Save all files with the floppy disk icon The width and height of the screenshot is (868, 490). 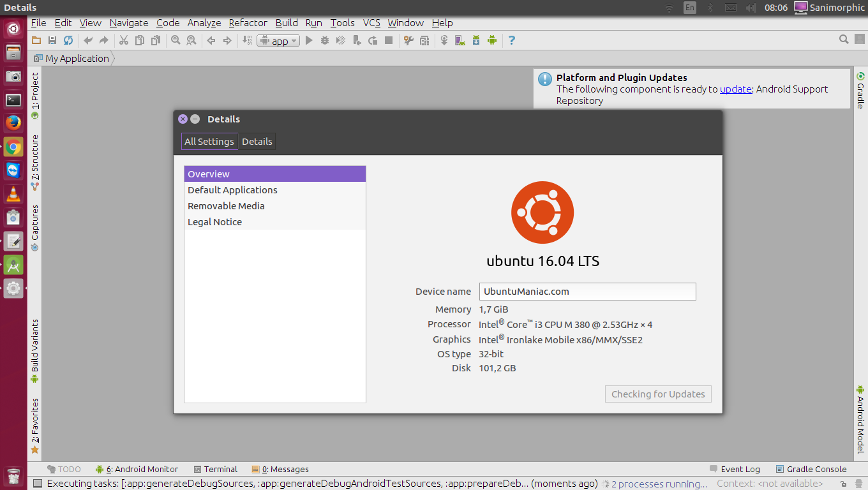[x=52, y=40]
